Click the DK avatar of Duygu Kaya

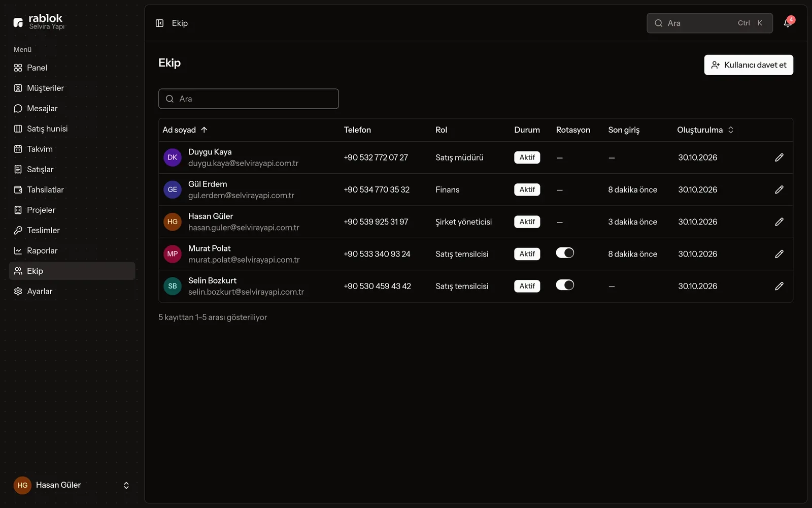coord(173,157)
